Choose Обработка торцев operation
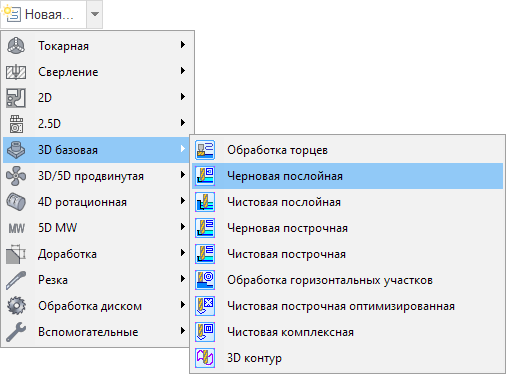 347,150
